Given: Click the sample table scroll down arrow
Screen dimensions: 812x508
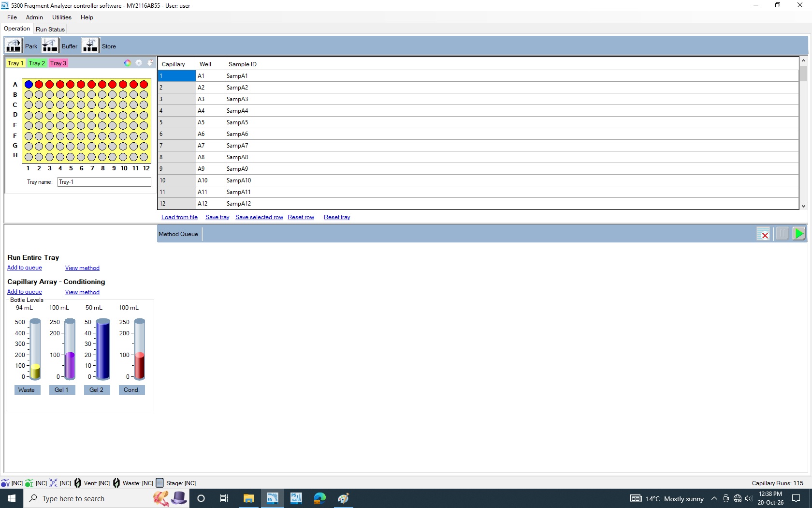Looking at the screenshot, I should pos(803,206).
